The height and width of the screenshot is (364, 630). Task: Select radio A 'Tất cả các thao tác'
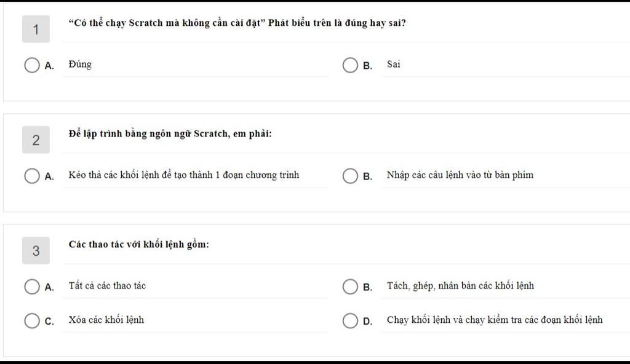[x=32, y=287]
